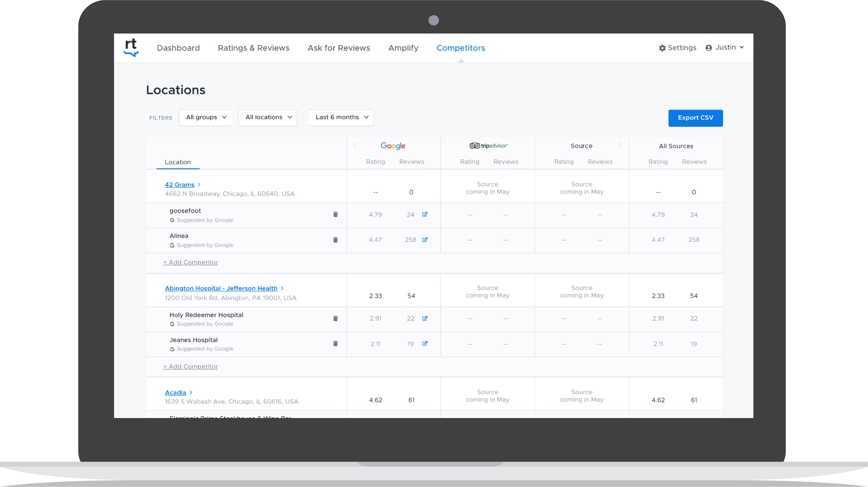Open the Justin account menu chevron

742,48
